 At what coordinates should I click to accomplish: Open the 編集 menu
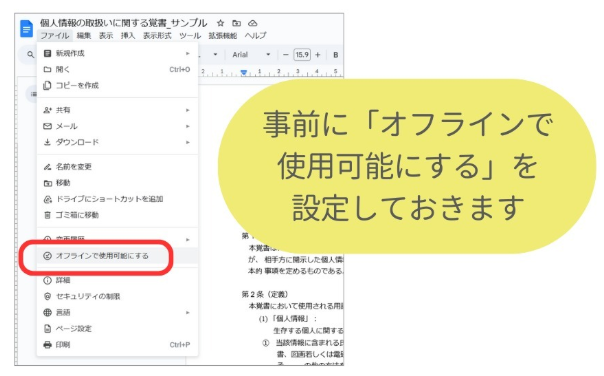coord(84,35)
